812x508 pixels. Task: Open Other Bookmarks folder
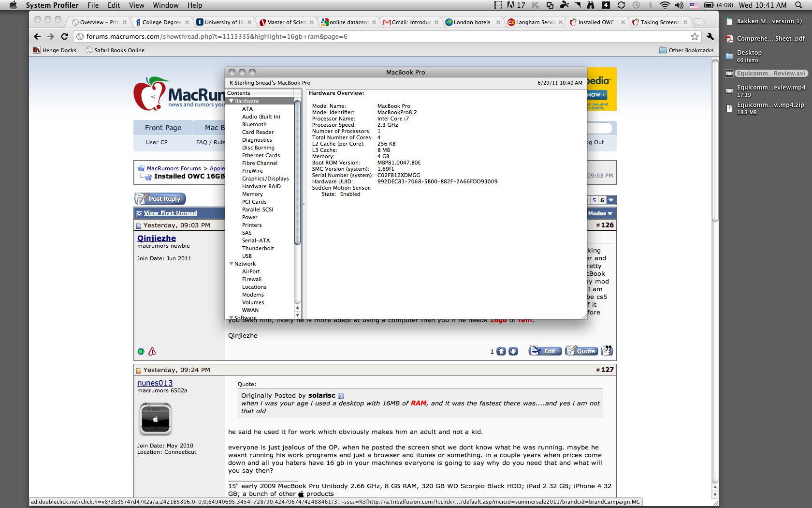tap(686, 50)
